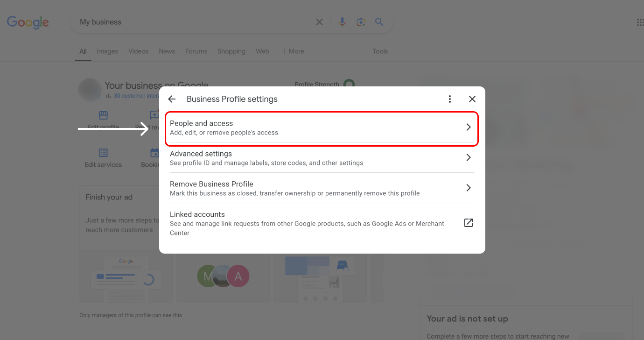Click the Edit profile storefront icon
Screen dimensions: 644x340
pyautogui.click(x=103, y=115)
